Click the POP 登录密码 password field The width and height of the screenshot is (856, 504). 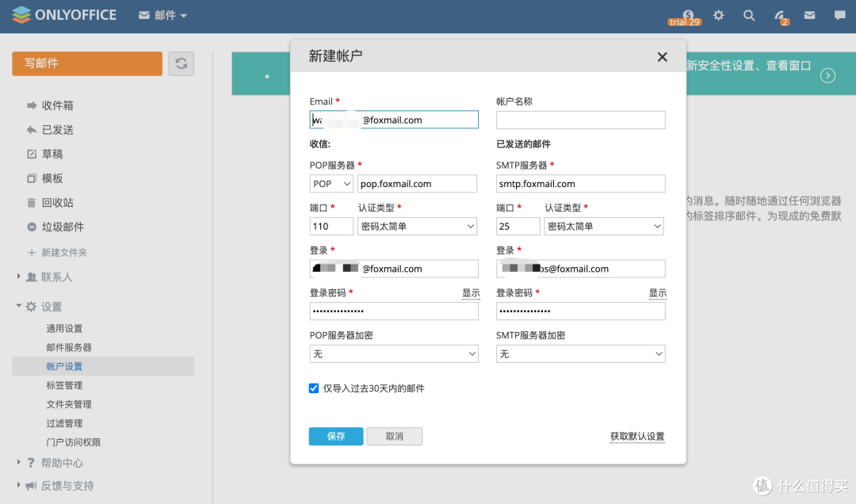[394, 311]
